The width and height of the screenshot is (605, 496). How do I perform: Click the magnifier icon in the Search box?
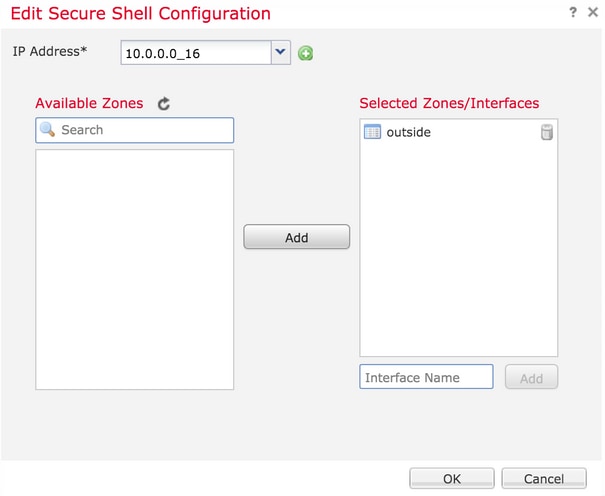(x=47, y=130)
